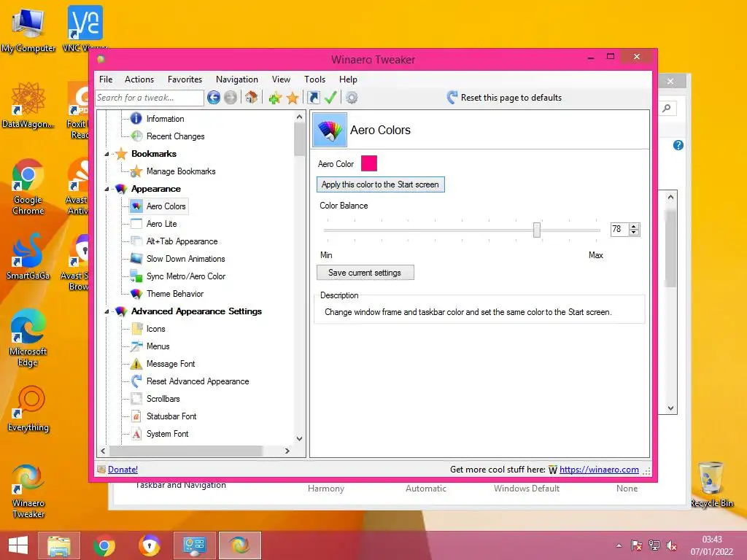Select Information tree item
This screenshot has height=560, width=747.
click(x=165, y=119)
